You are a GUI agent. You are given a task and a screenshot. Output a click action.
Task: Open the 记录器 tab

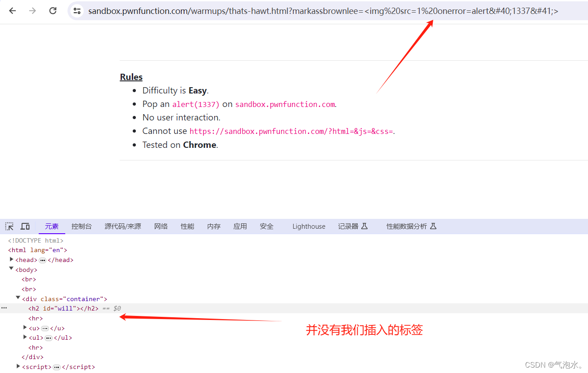coord(353,226)
